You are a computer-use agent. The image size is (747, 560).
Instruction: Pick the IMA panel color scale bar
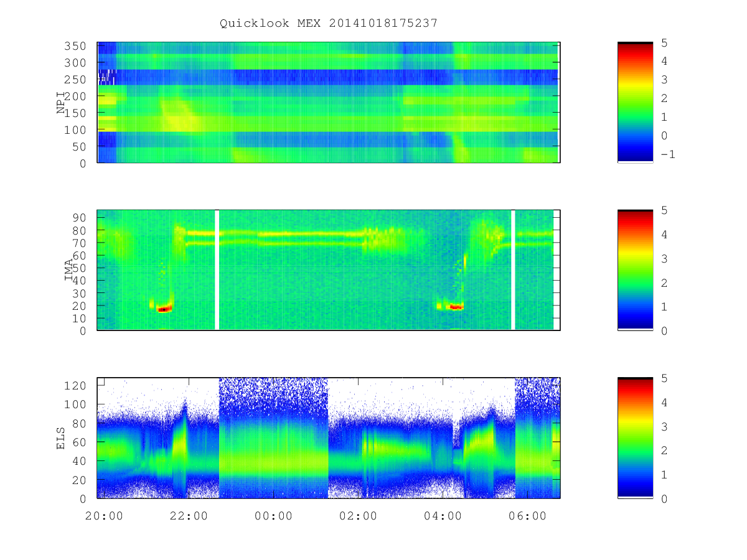pos(635,270)
